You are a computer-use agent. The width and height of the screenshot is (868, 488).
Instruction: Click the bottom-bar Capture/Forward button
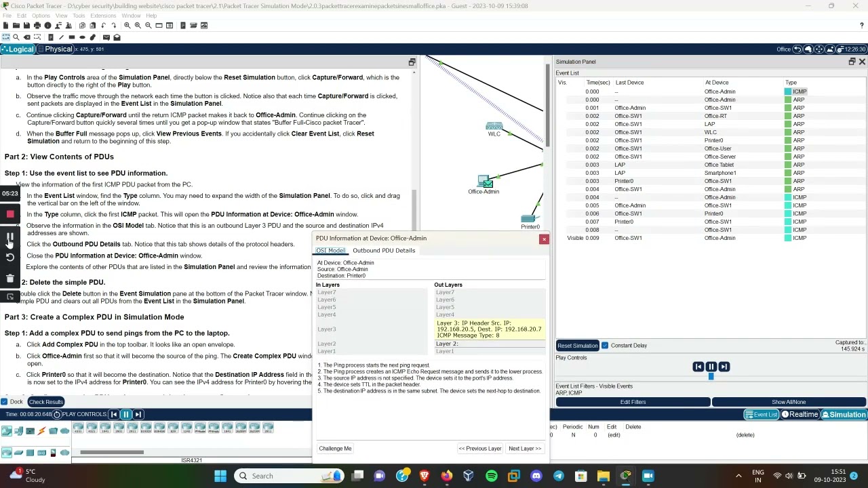138,415
